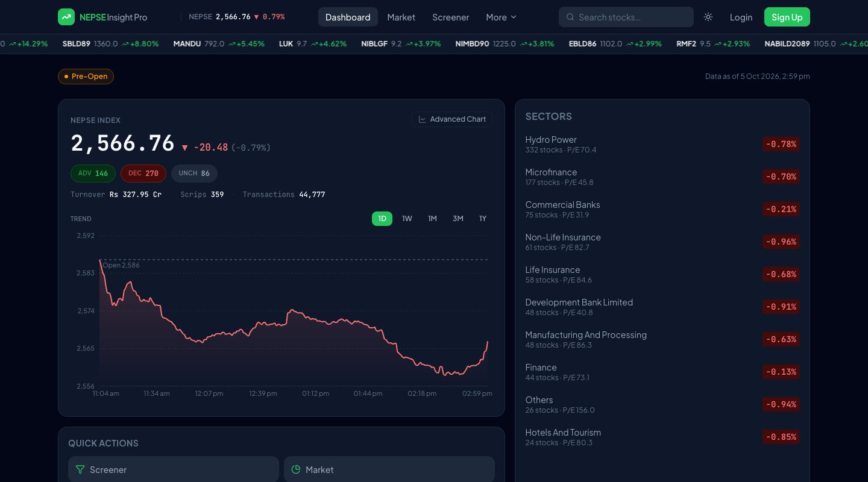This screenshot has height=482, width=868.
Task: Go to the Screener navigation tab
Action: pos(450,17)
